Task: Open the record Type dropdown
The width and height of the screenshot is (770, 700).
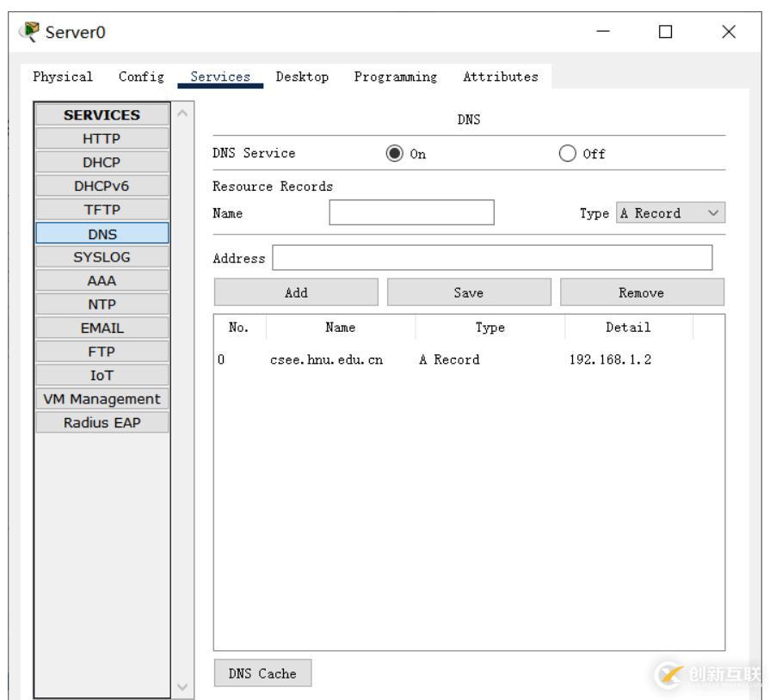Action: 670,213
